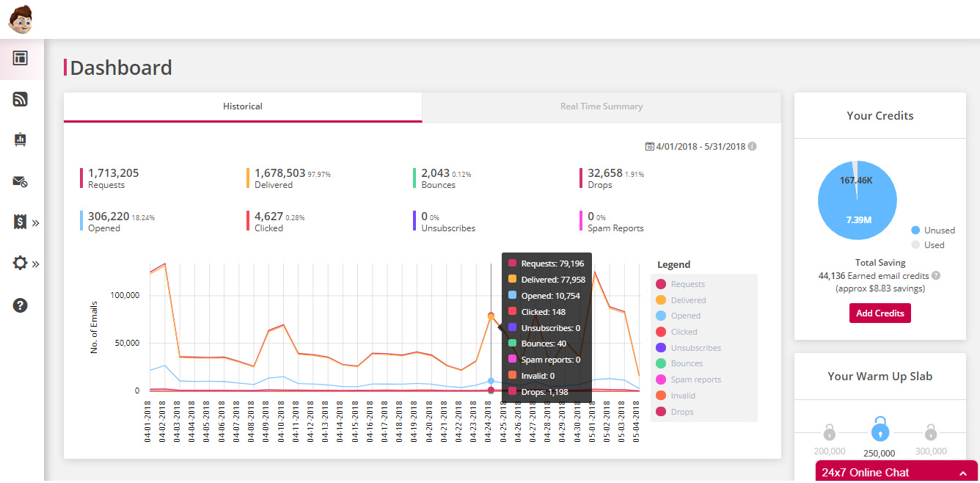980x483 pixels.
Task: Expand the billing invoice sidebar menu
Action: coord(26,222)
